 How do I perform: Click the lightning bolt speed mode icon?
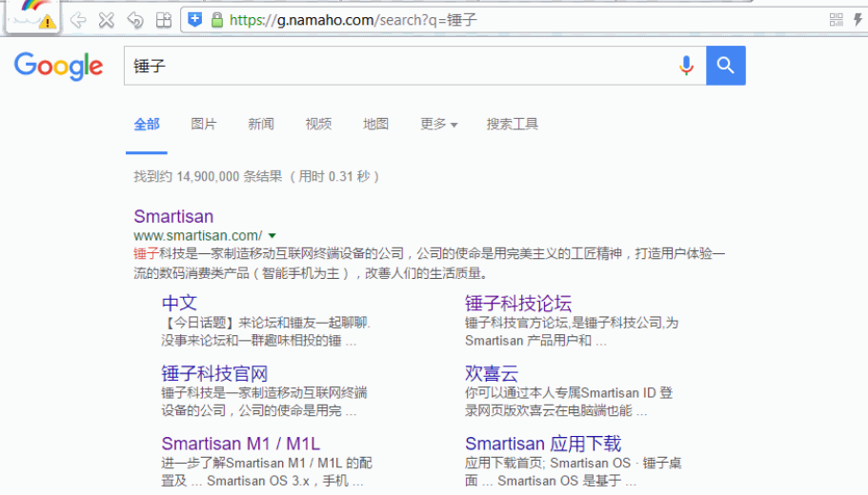click(858, 20)
